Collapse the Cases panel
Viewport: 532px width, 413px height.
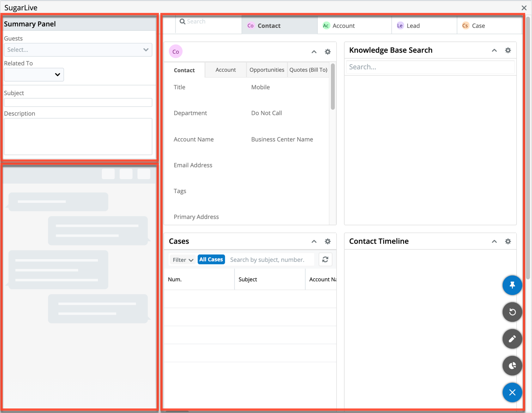point(314,241)
